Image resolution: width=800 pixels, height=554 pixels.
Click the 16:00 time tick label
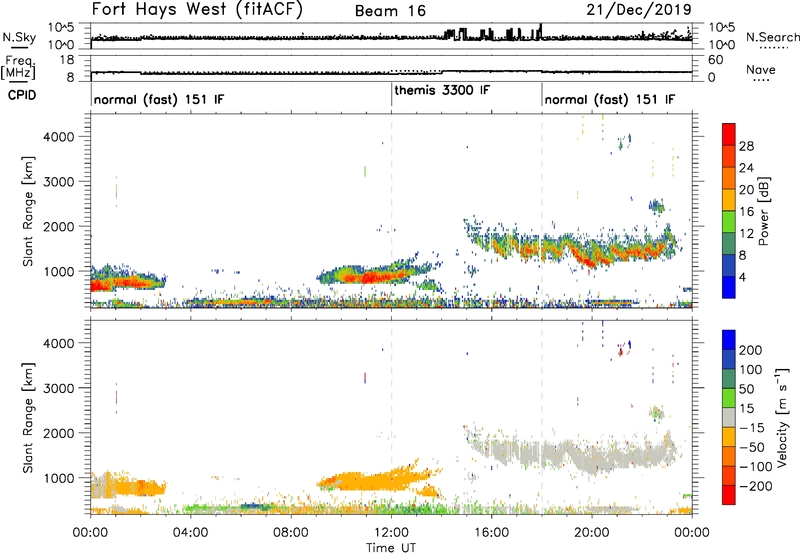[491, 533]
